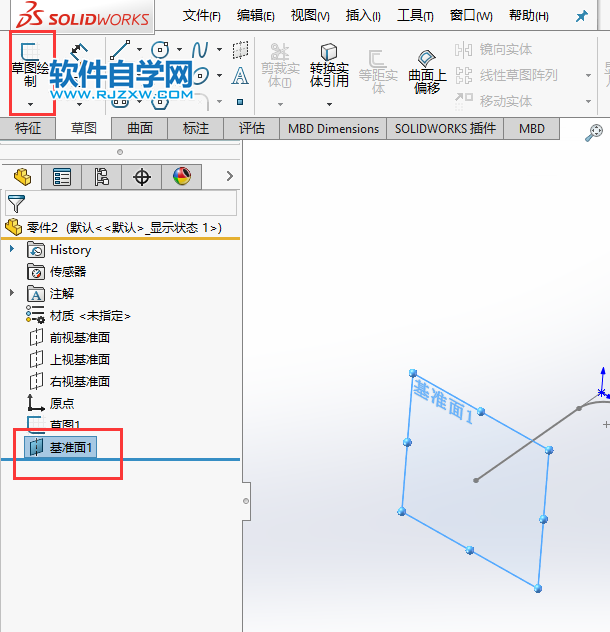
Task: Select 材质 <未指定> in the tree
Action: [x=78, y=316]
